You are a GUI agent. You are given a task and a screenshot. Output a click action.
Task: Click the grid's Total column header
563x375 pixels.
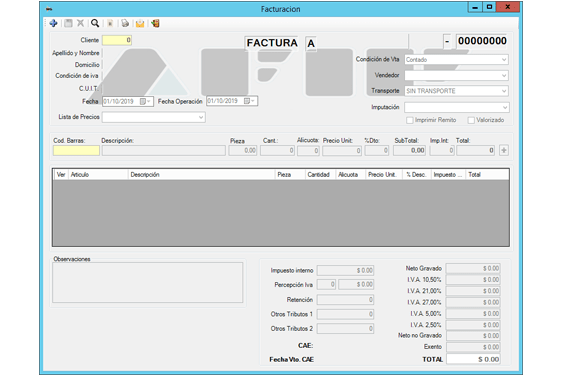click(487, 175)
